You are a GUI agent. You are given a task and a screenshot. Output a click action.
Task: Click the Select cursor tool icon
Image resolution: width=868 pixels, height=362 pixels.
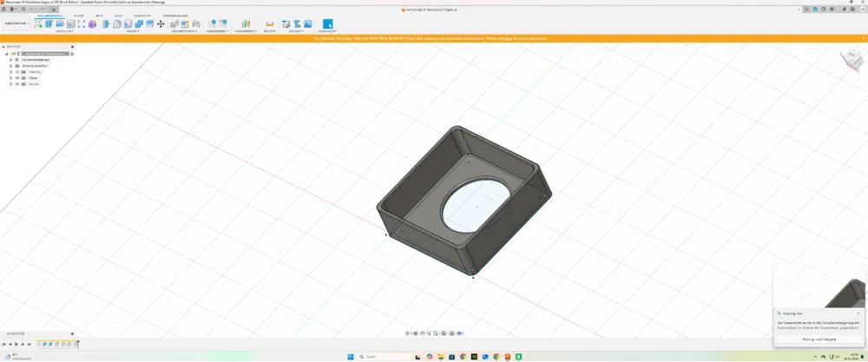328,23
